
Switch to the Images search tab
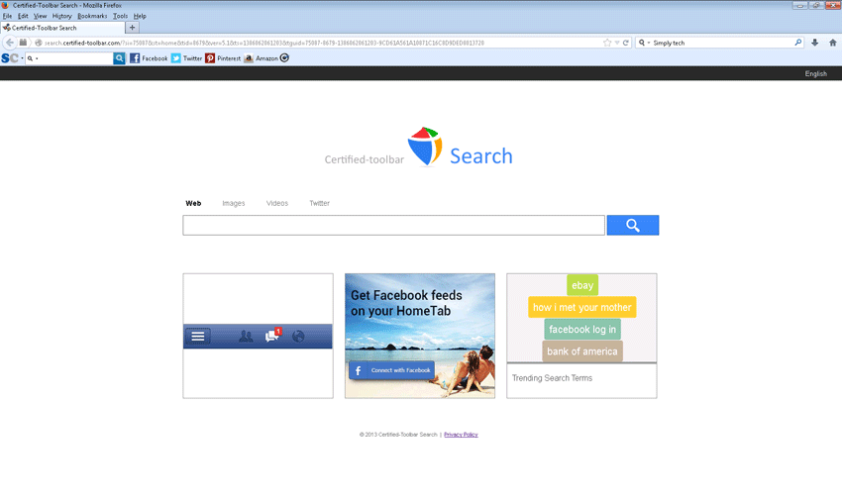(x=234, y=203)
